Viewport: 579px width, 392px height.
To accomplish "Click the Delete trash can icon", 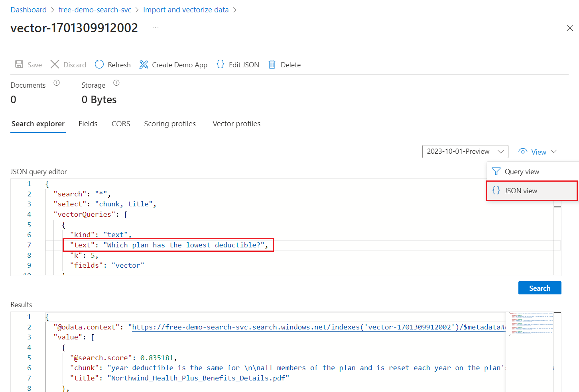I will point(272,64).
